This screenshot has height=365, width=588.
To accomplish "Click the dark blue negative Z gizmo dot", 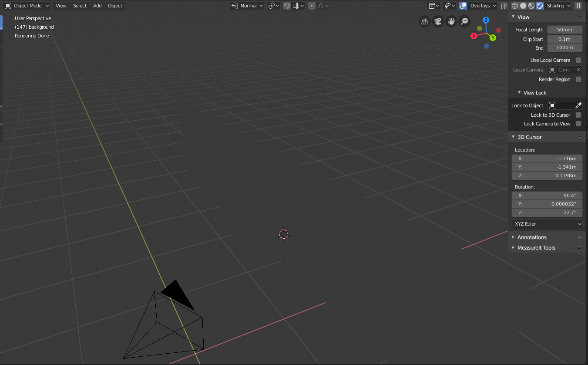I will (486, 46).
